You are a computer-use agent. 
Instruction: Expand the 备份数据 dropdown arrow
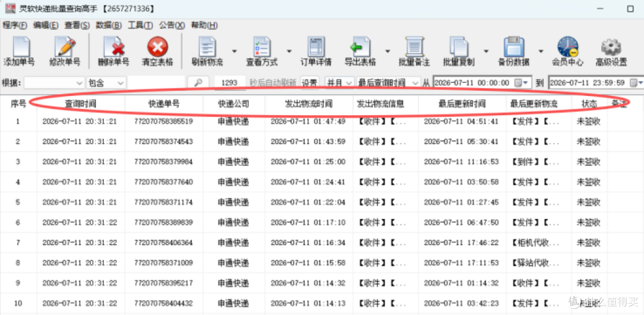point(541,51)
